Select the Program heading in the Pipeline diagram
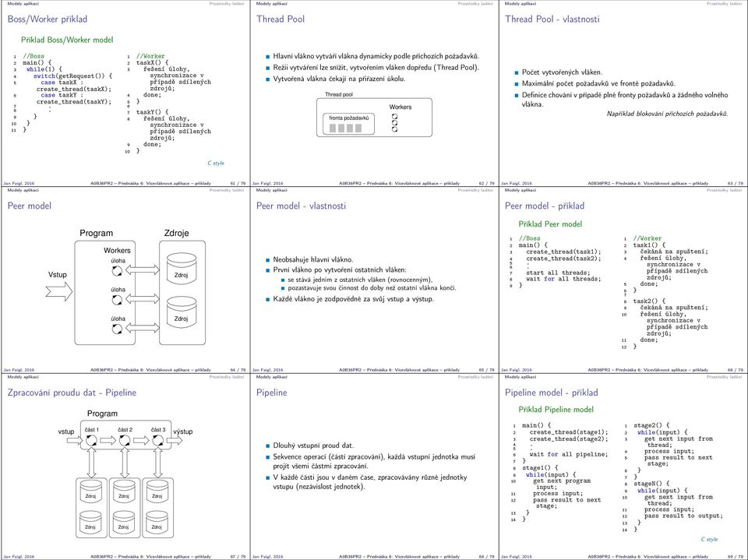Screen dimensions: 748x560 (x=102, y=414)
